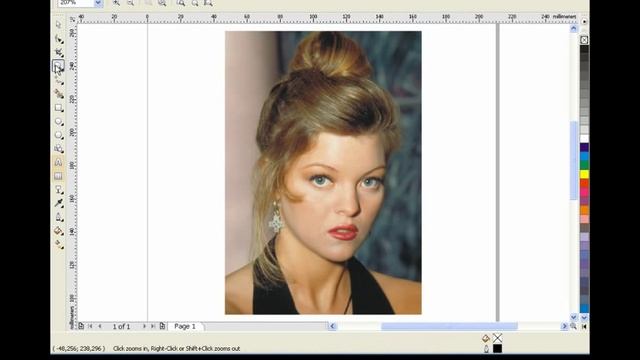This screenshot has height=360, width=640.
Task: Select the Zoom tool in toolbox
Action: pyautogui.click(x=58, y=66)
